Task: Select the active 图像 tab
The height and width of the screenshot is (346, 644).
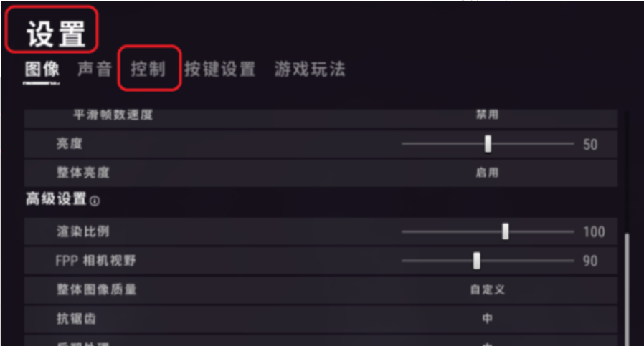Action: pos(42,69)
